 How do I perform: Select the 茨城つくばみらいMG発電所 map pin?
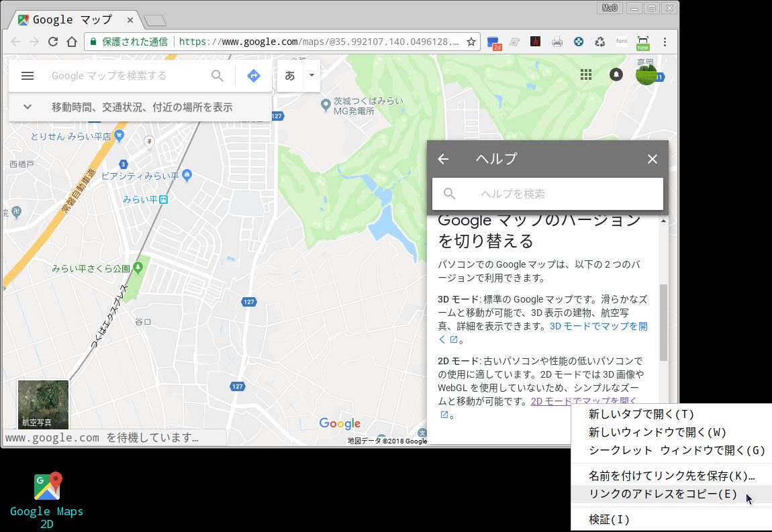coord(325,105)
